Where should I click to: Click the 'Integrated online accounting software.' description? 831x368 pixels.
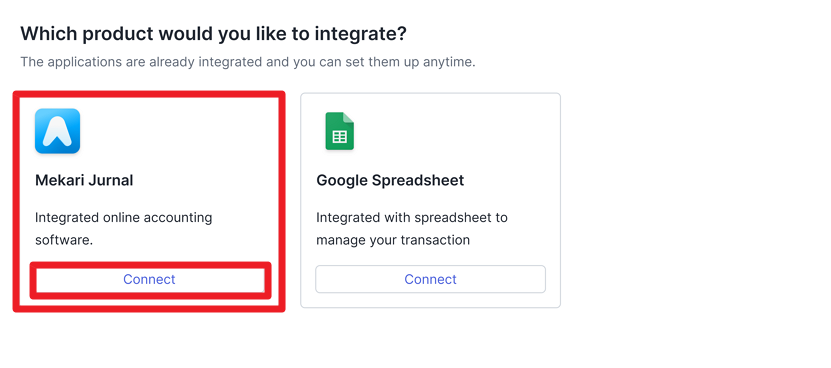[123, 229]
